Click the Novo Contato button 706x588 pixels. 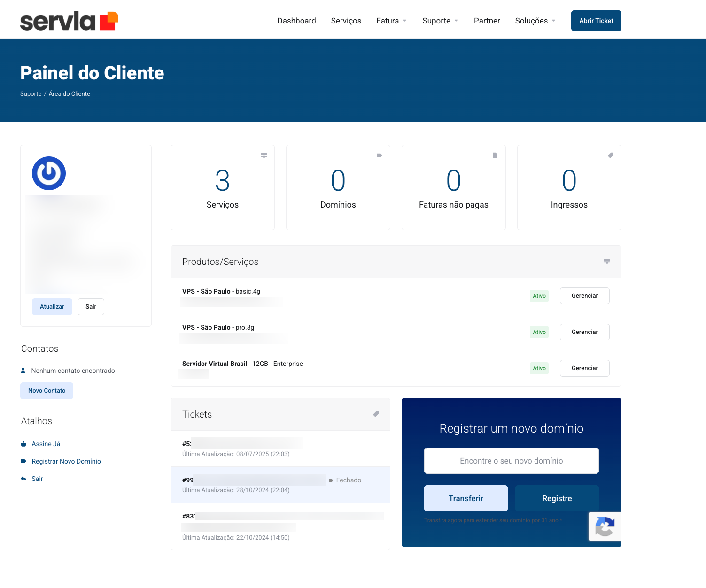point(47,391)
